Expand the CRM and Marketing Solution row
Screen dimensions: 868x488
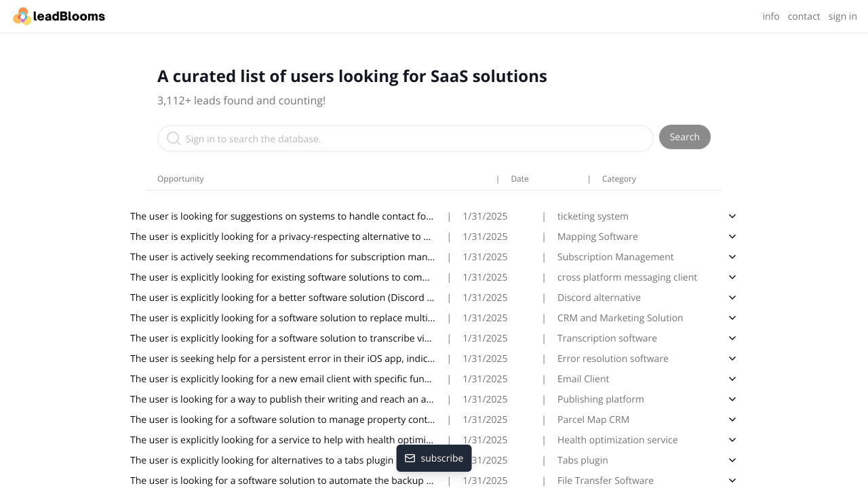[732, 318]
